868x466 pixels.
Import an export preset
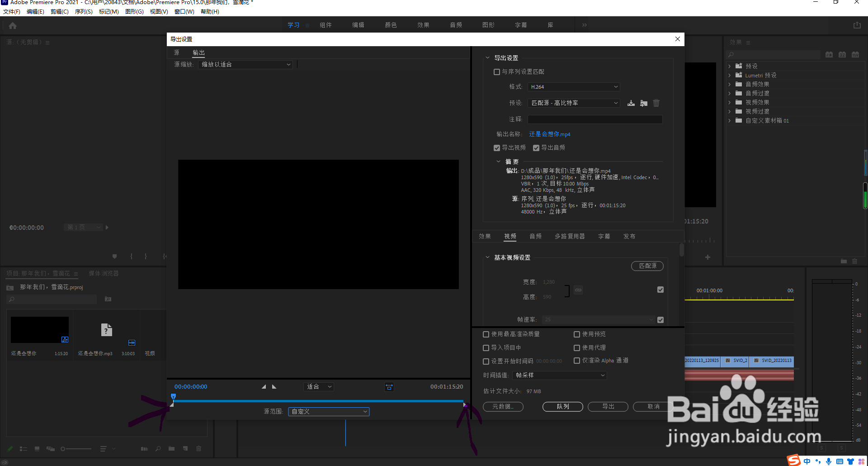pyautogui.click(x=644, y=103)
